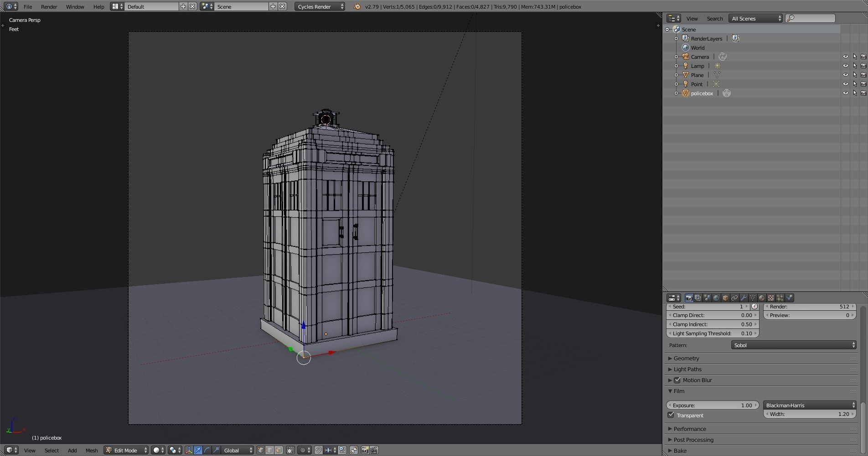This screenshot has height=456, width=868.
Task: Open the Add menu in 3D view header
Action: pyautogui.click(x=72, y=450)
